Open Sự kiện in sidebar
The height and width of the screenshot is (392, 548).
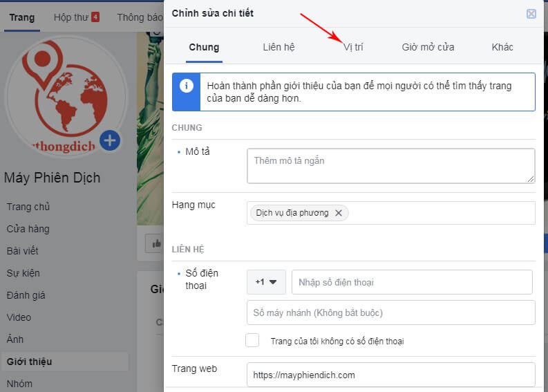(23, 273)
